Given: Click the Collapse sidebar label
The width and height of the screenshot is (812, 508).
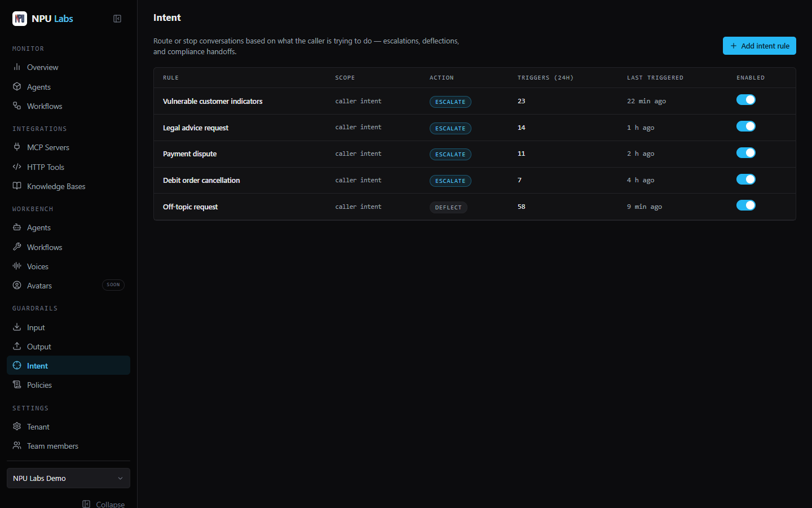Looking at the screenshot, I should click(x=111, y=504).
